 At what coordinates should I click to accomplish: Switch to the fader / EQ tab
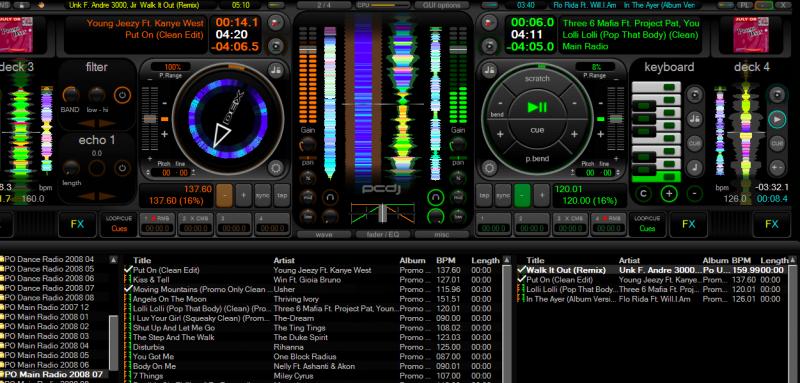382,235
